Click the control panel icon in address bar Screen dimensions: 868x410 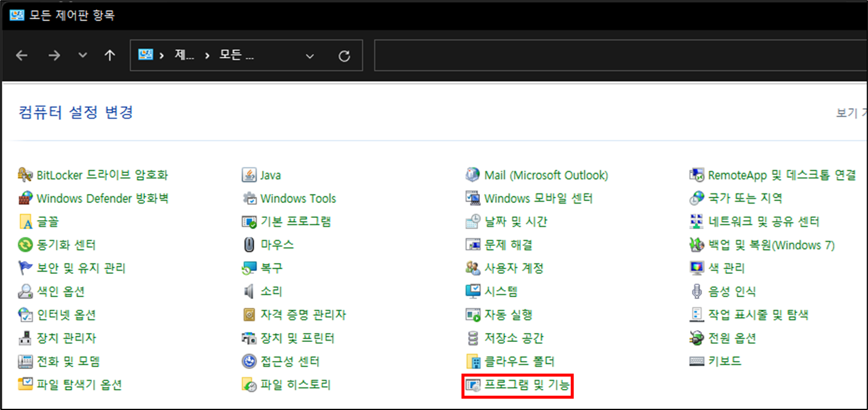click(146, 55)
